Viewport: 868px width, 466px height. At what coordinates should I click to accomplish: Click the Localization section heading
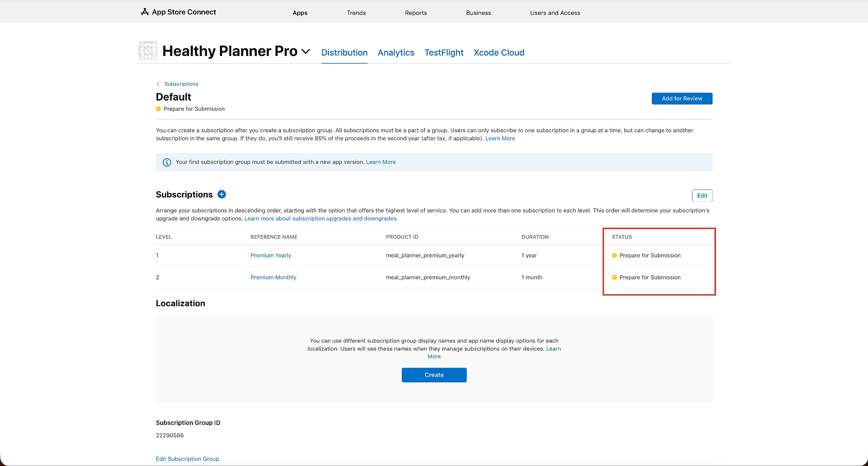[181, 303]
